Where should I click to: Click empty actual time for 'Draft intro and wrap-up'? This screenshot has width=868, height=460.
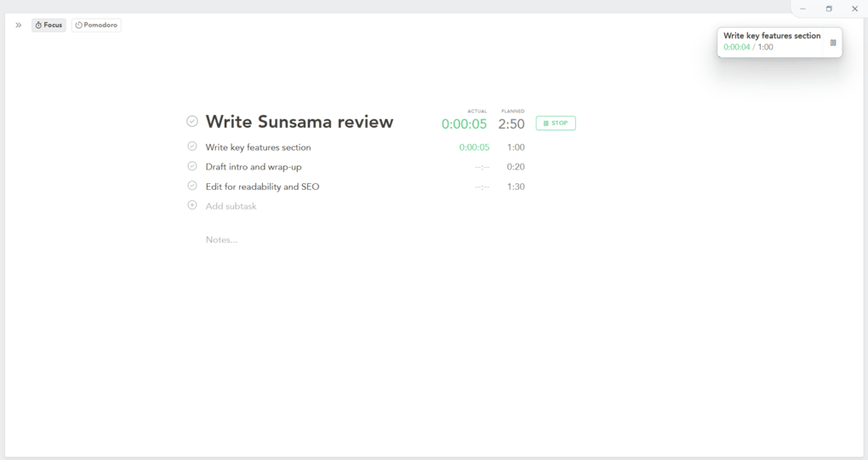483,167
